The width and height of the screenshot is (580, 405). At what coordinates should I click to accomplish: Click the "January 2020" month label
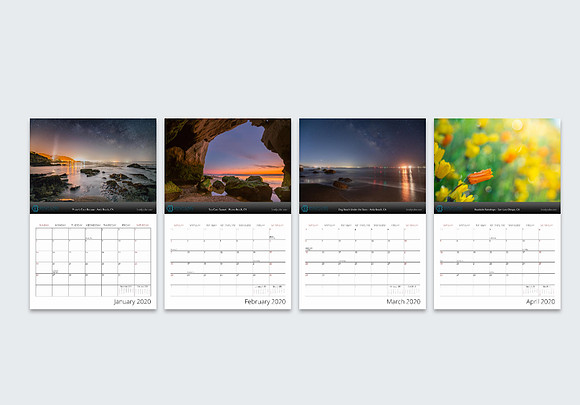[x=132, y=301]
